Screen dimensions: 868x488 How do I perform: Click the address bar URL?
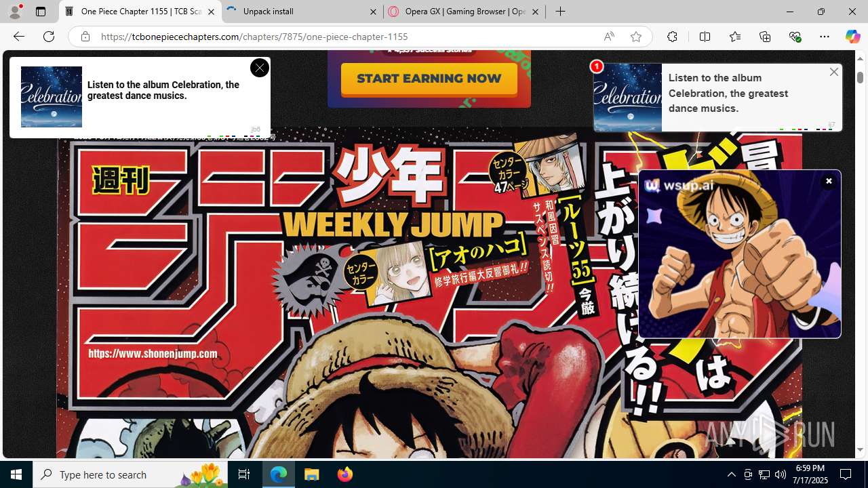pos(254,37)
